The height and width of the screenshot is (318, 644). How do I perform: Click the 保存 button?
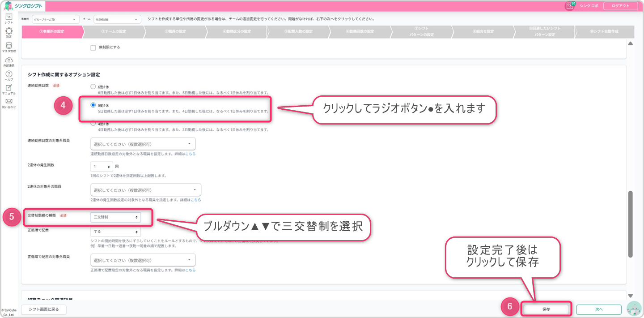coord(546,309)
